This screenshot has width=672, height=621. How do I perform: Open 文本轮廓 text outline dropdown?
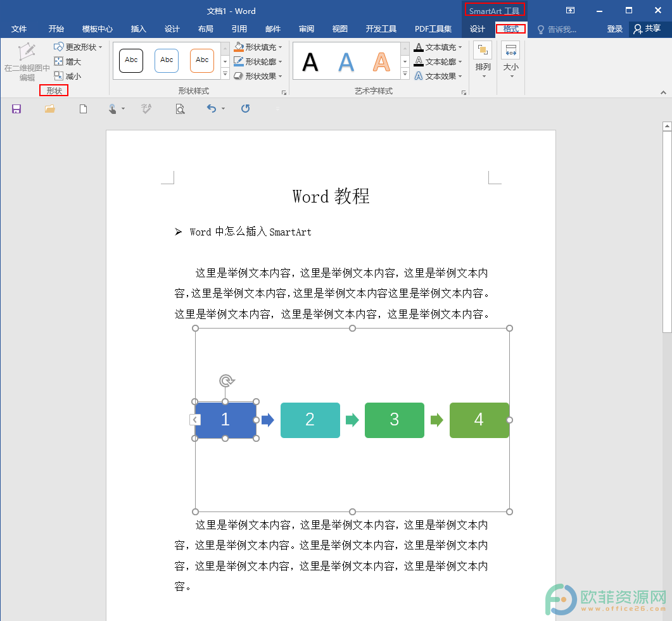tap(438, 61)
